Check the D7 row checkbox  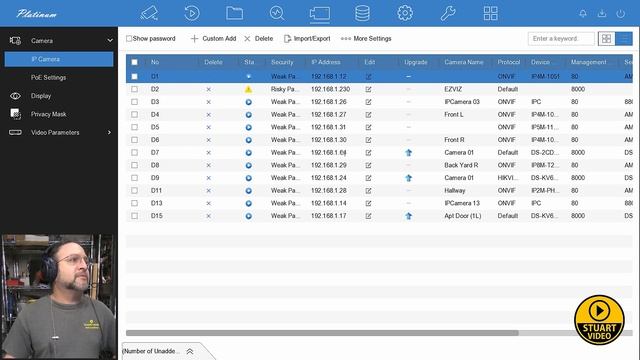pos(134,152)
